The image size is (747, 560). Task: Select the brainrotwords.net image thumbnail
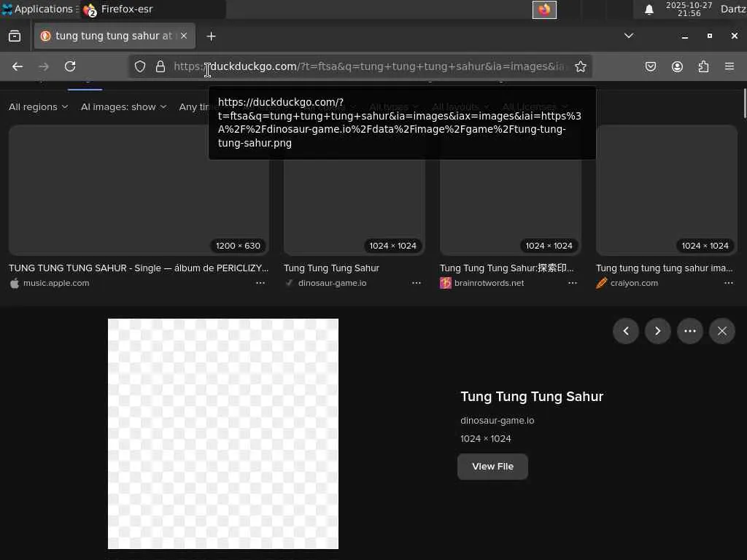pyautogui.click(x=510, y=207)
